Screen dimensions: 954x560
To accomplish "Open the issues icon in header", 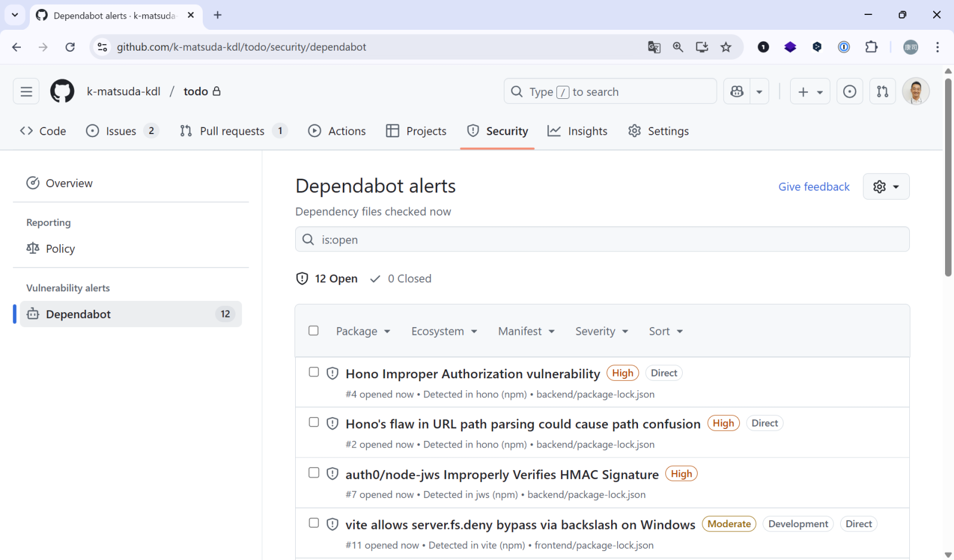I will (x=850, y=92).
